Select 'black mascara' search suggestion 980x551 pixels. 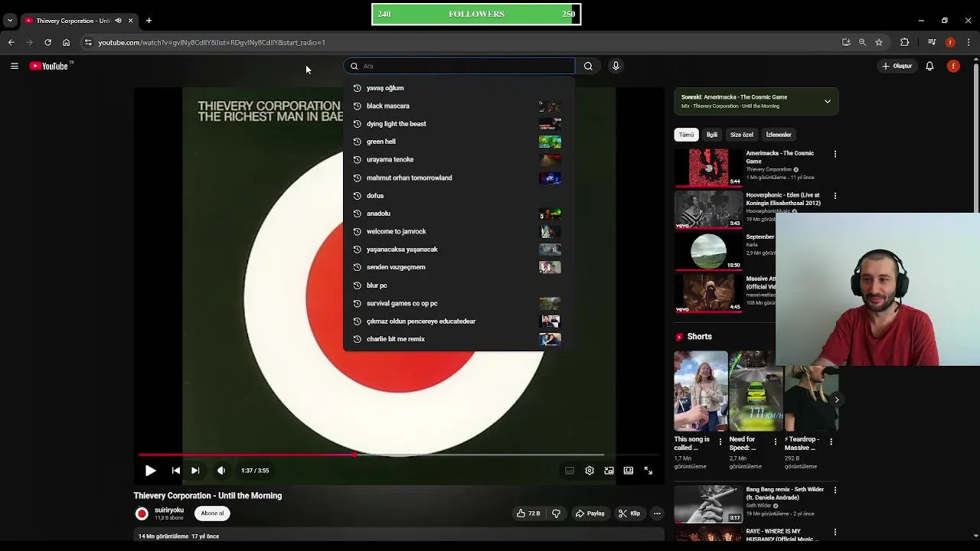point(459,106)
